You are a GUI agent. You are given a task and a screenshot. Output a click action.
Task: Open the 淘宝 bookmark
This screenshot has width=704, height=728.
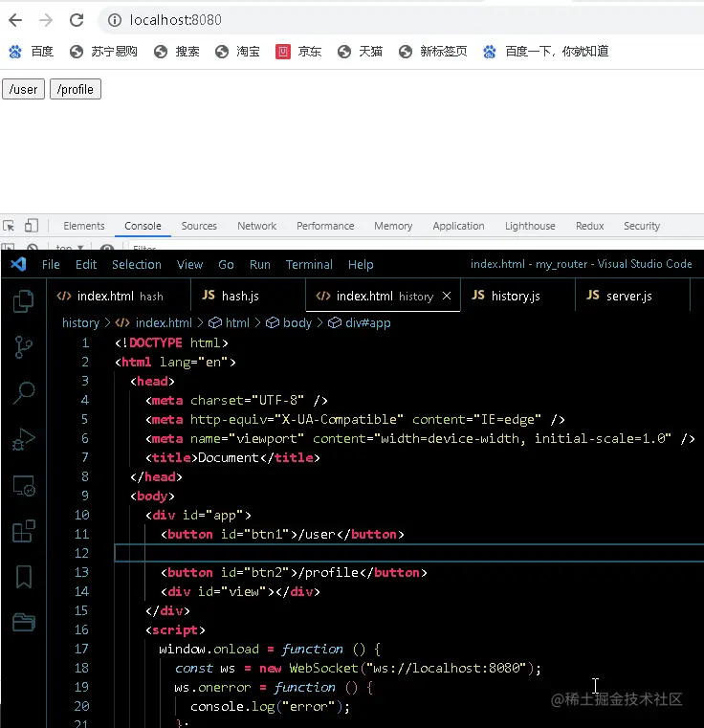click(237, 51)
